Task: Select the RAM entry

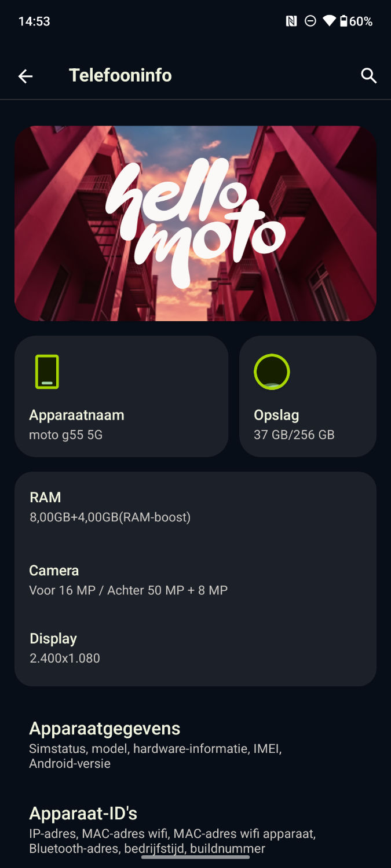Action: (195, 507)
